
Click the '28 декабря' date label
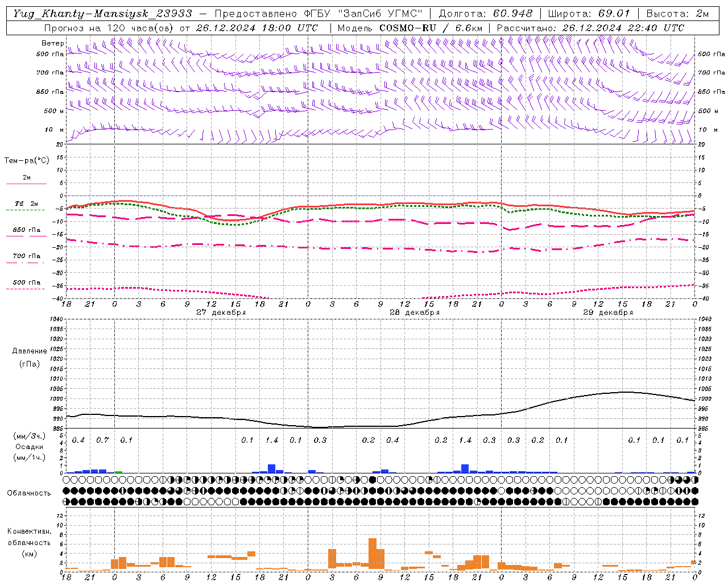pyautogui.click(x=414, y=313)
